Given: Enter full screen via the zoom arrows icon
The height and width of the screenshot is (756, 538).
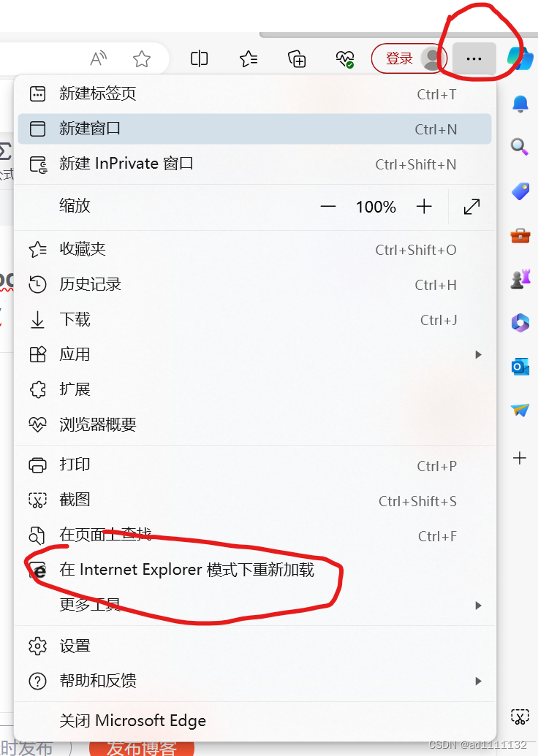Looking at the screenshot, I should [x=471, y=207].
